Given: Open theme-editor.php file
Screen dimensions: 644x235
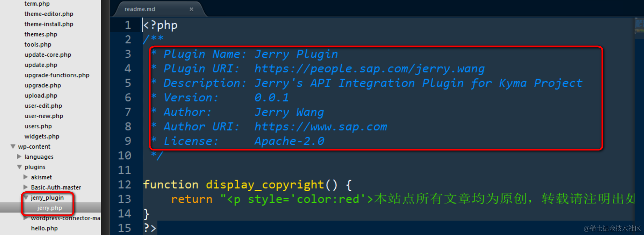Looking at the screenshot, I should coord(49,14).
